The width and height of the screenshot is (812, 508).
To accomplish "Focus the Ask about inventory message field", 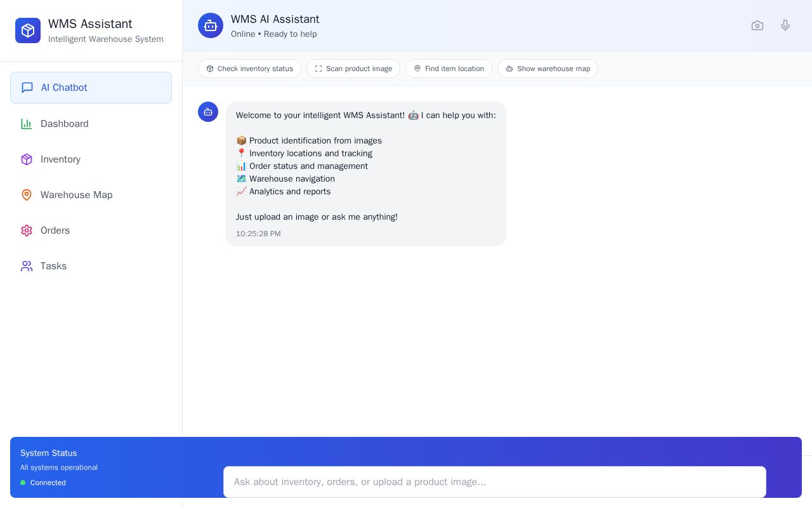I will coord(495,482).
